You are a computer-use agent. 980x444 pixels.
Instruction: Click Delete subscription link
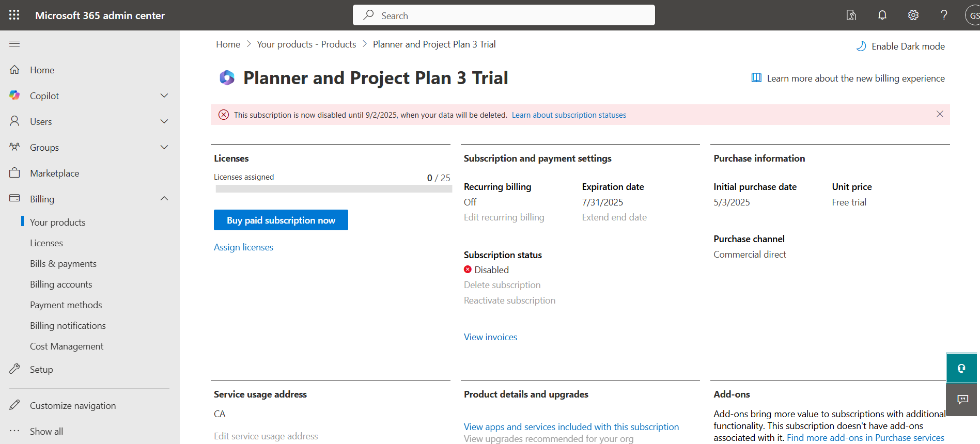point(502,285)
